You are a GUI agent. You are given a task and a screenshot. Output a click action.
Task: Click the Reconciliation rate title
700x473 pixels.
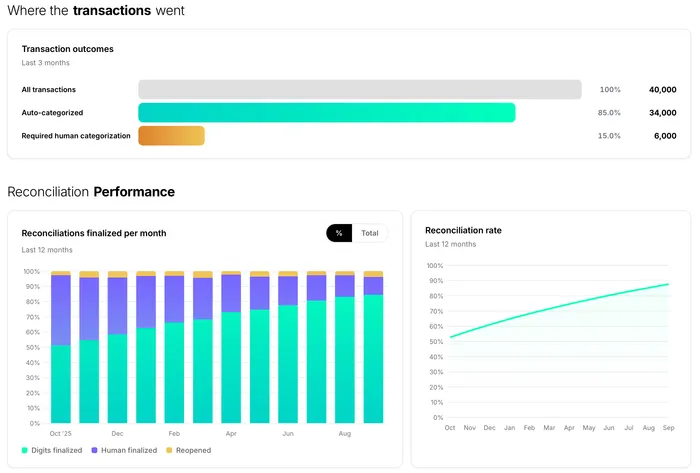tap(463, 230)
